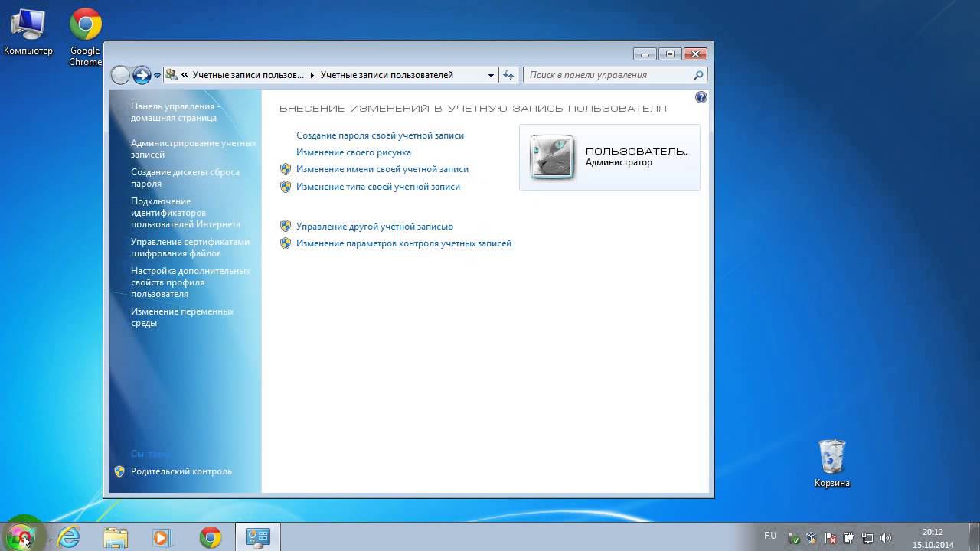The height and width of the screenshot is (551, 980).
Task: Open the blue help question mark
Action: (x=701, y=98)
